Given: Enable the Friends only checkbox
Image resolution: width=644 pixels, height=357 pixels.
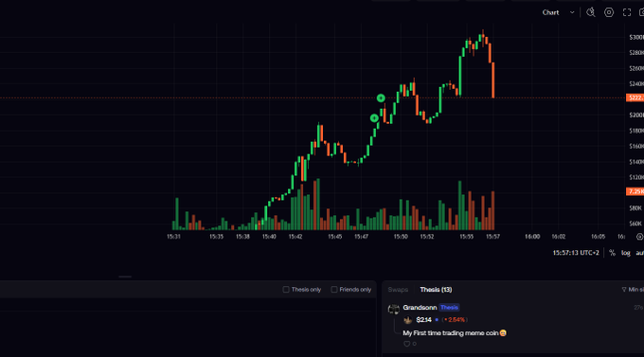Looking at the screenshot, I should 334,290.
